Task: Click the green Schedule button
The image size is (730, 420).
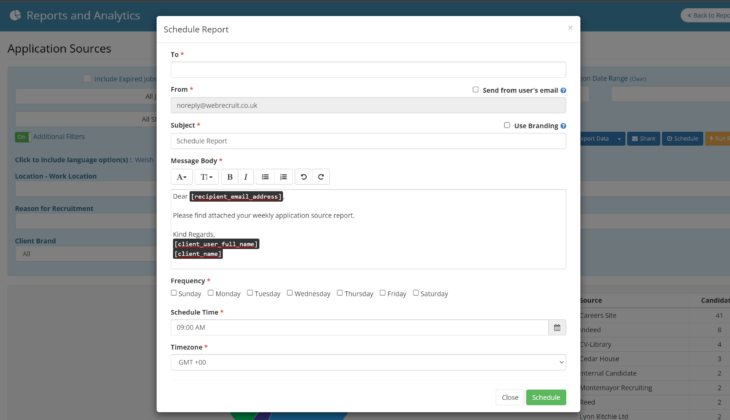Action: tap(546, 397)
